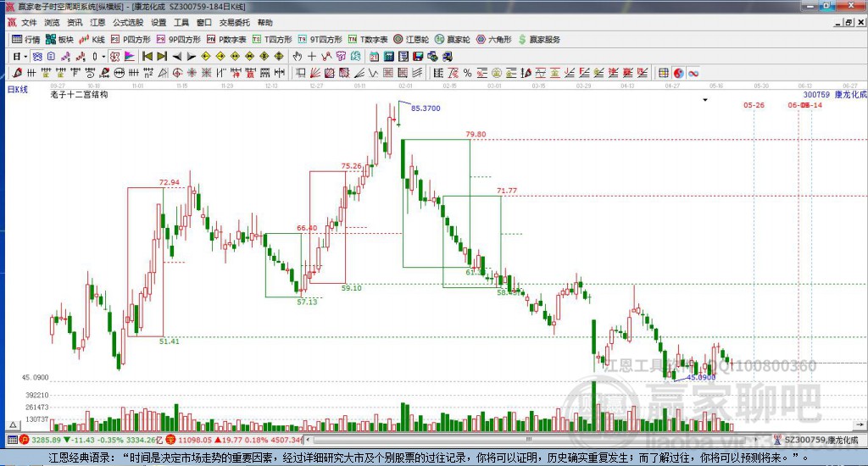Click the truck icon in toolbar

click(448, 57)
